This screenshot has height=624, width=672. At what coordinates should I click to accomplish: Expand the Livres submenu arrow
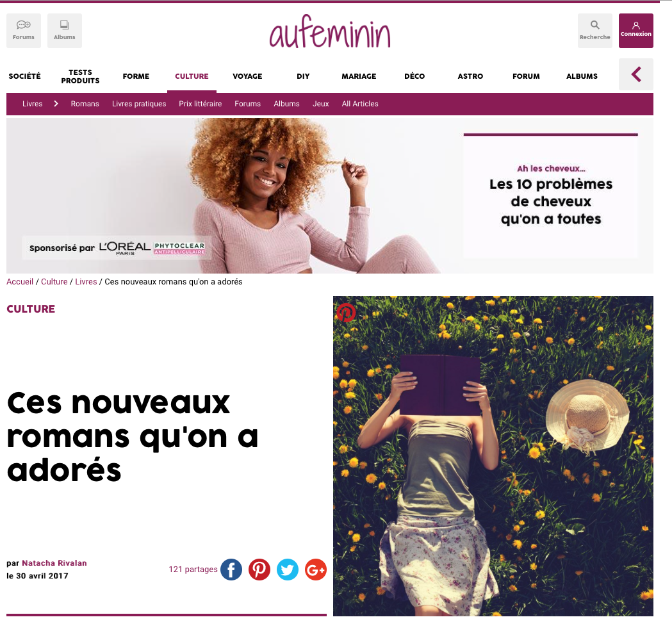[56, 104]
